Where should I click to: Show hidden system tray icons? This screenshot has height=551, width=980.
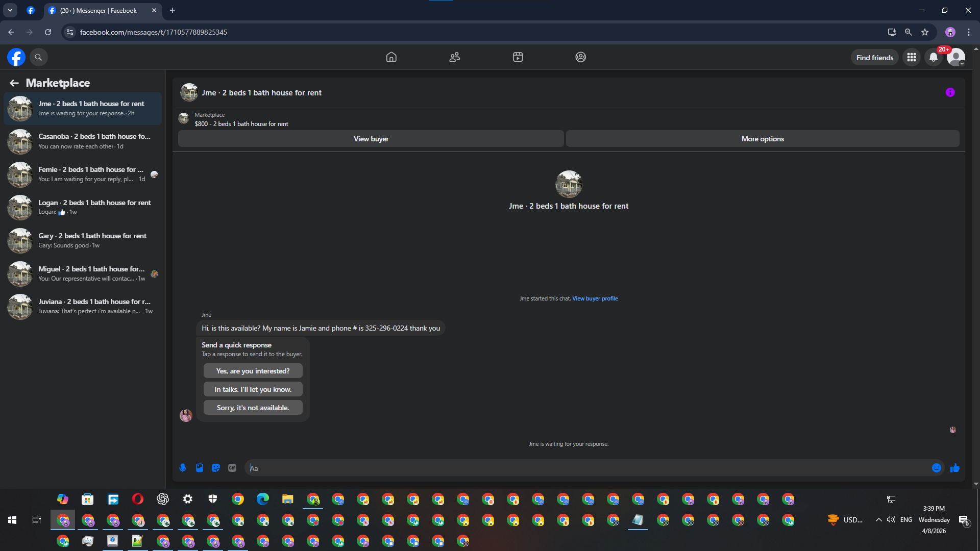[x=878, y=520]
